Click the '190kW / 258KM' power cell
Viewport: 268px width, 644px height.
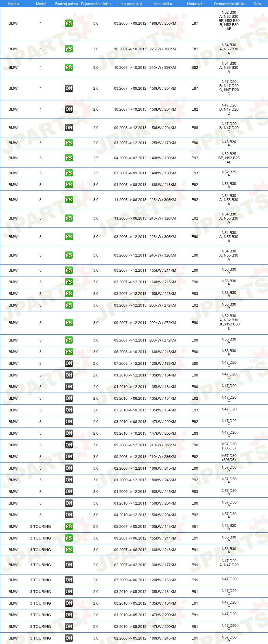pyautogui.click(x=163, y=23)
